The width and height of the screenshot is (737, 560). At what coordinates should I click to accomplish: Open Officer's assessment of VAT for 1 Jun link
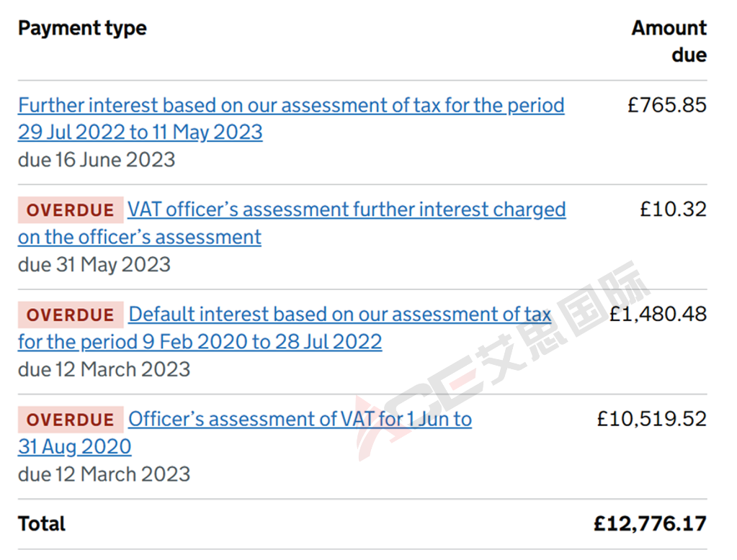[x=300, y=420]
